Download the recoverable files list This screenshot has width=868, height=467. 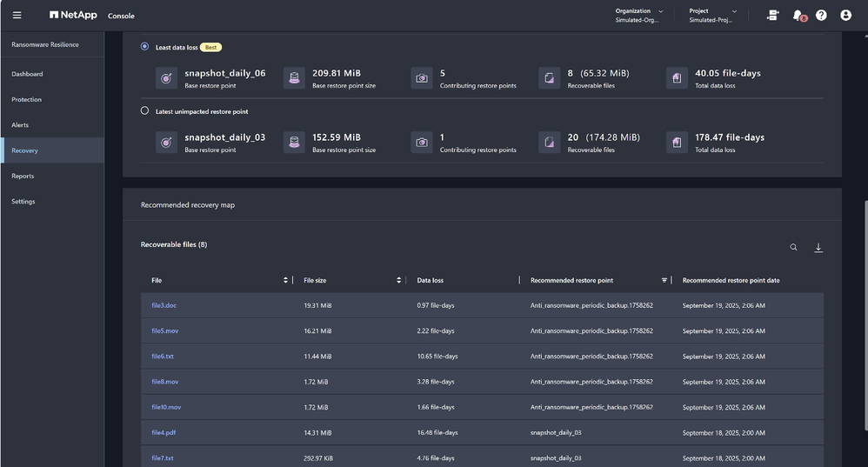(818, 248)
